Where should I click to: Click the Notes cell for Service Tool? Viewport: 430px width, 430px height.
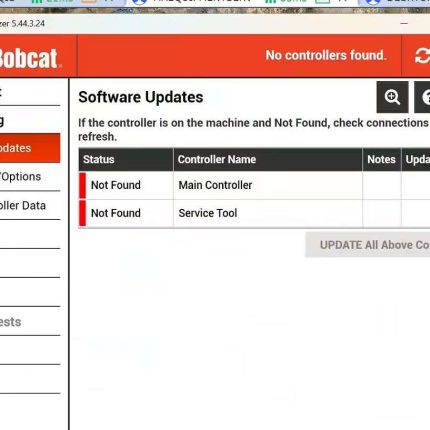pyautogui.click(x=382, y=213)
